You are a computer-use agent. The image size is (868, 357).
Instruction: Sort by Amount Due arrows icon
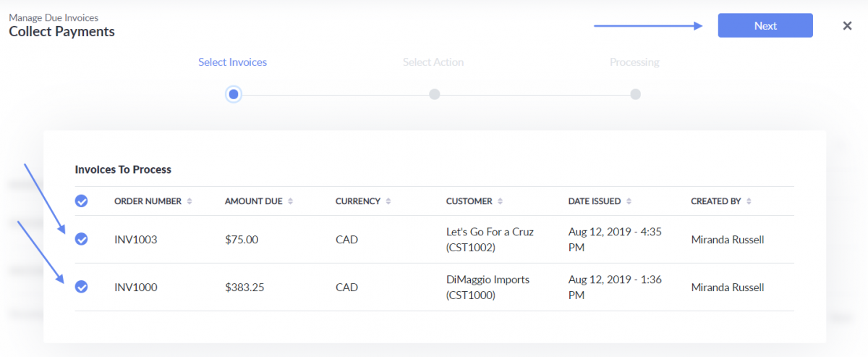[x=290, y=201]
